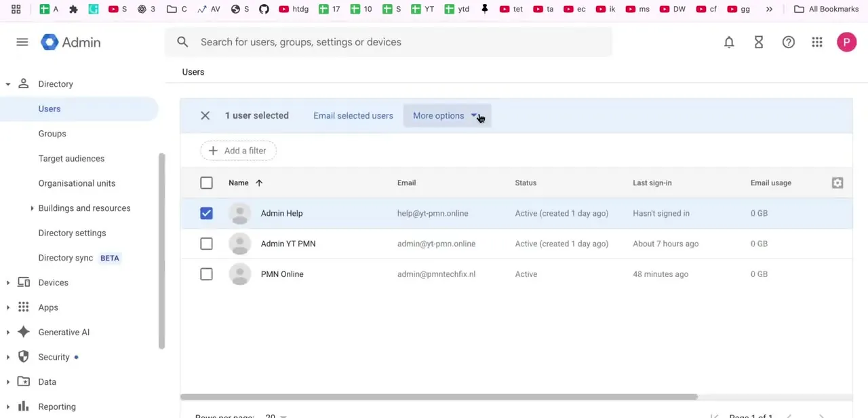
Task: Open the manage columns gear icon
Action: tap(837, 183)
